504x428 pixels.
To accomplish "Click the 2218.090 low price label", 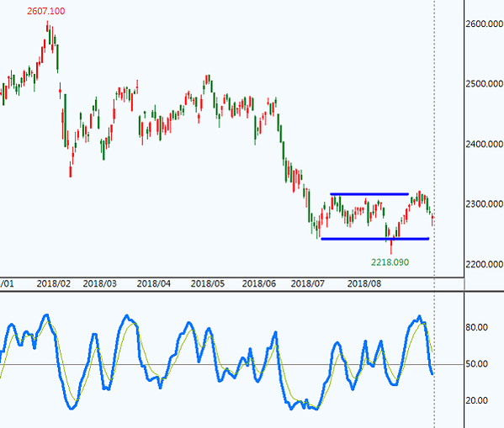I will click(x=390, y=262).
